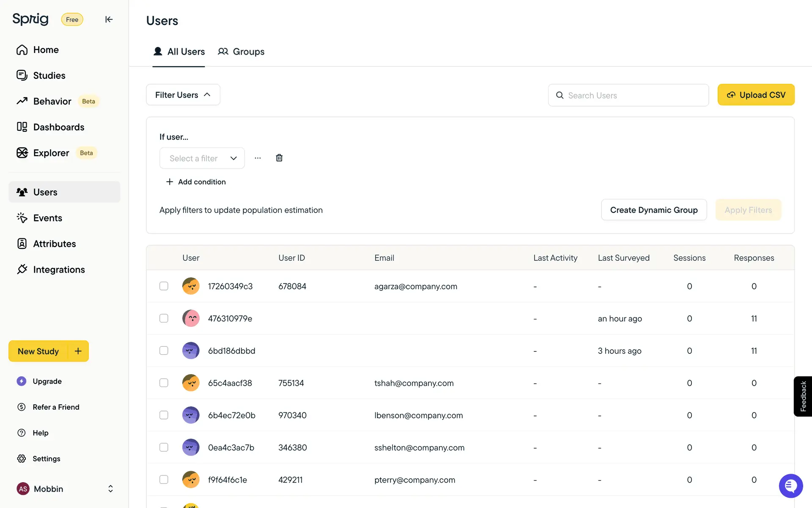
Task: Select the All Users tab
Action: (x=179, y=52)
